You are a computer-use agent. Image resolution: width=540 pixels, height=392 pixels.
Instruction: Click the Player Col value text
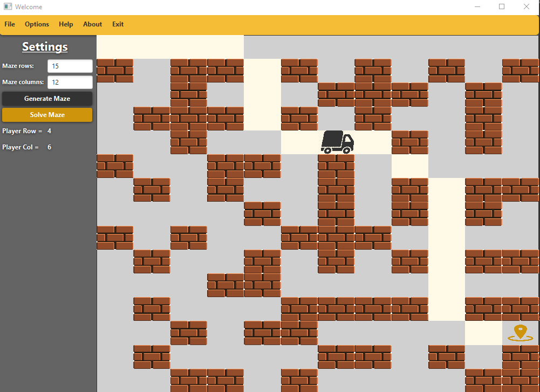click(49, 147)
